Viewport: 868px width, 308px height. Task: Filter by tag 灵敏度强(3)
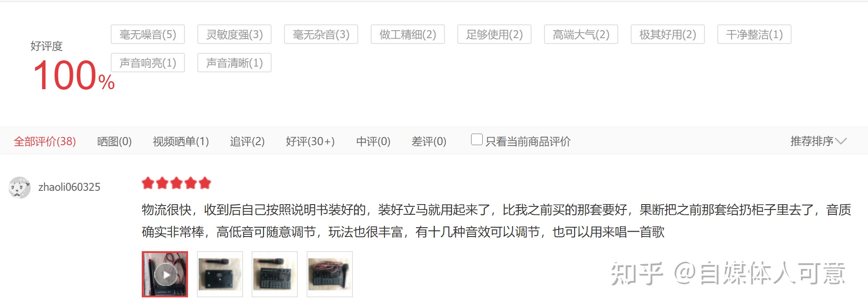pyautogui.click(x=235, y=34)
